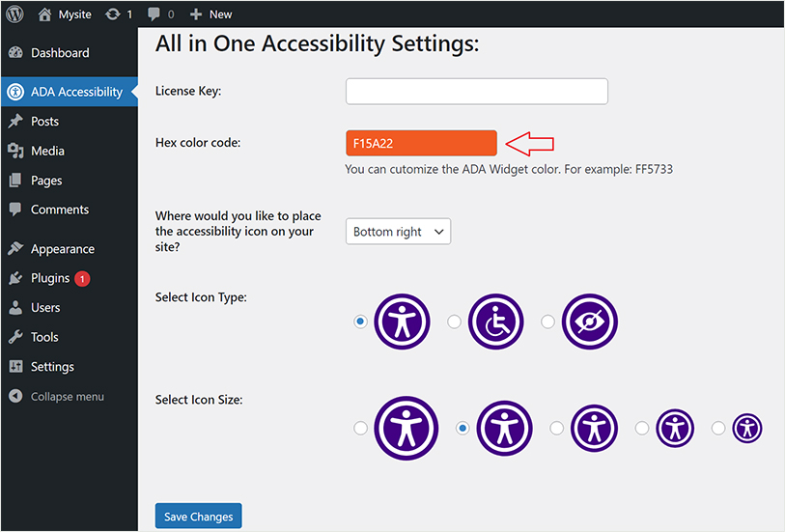The width and height of the screenshot is (785, 532).
Task: Open ADA Accessibility menu label
Action: 76,92
